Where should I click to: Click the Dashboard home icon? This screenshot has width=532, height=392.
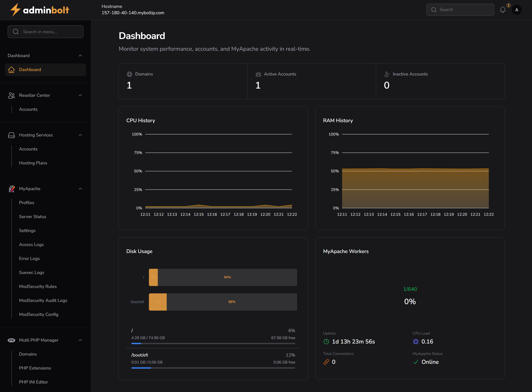point(11,70)
